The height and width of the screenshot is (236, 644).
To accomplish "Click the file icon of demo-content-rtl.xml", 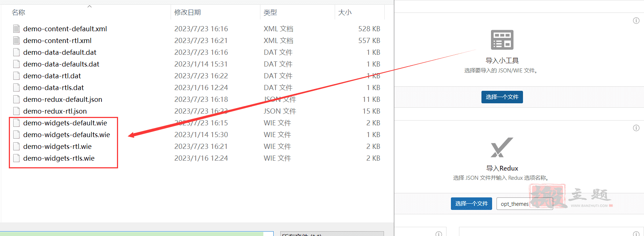I will pos(16,40).
